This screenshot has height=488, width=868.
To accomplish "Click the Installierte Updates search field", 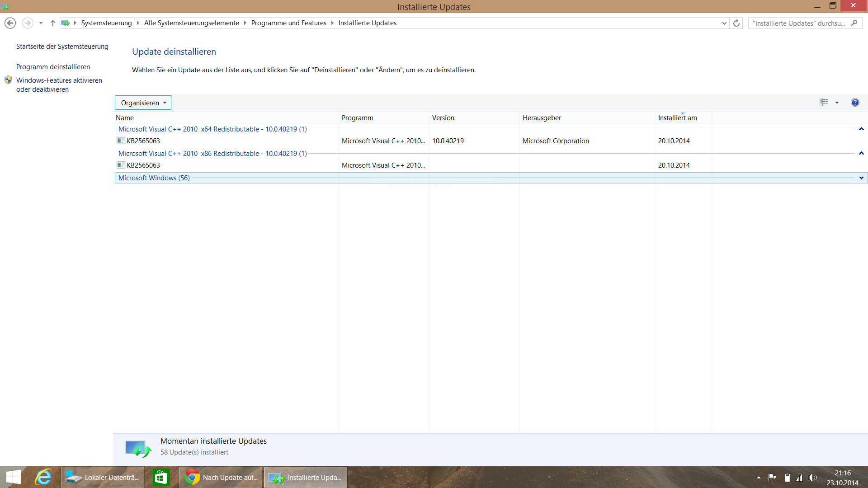I will point(798,23).
